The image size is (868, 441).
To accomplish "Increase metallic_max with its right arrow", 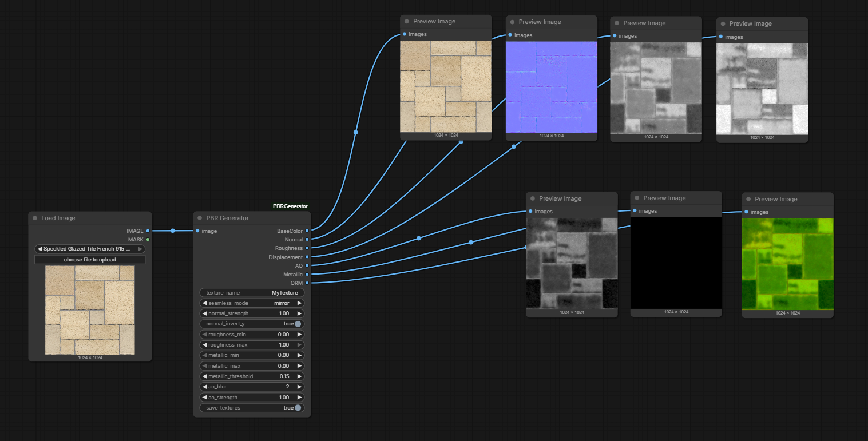I will point(299,365).
